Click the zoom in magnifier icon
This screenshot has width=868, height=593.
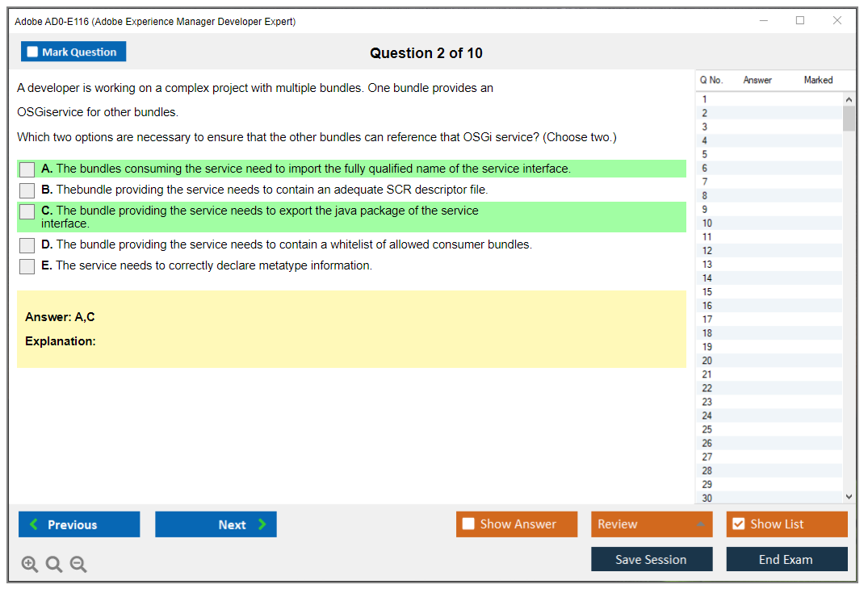pos(30,565)
